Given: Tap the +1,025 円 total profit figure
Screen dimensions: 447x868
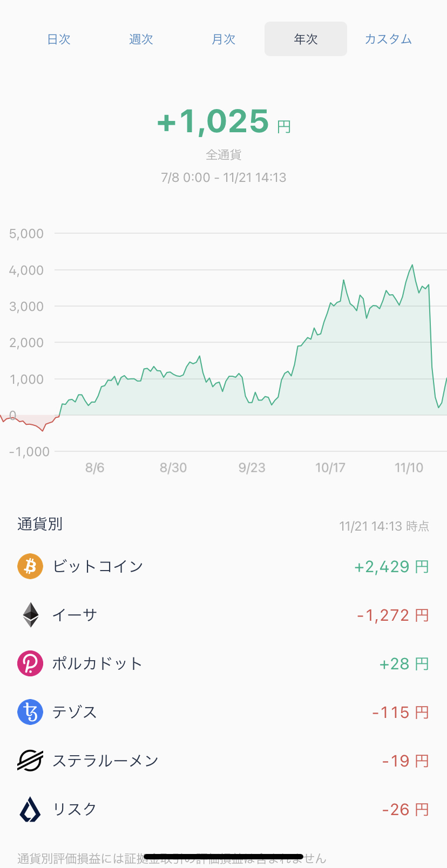Looking at the screenshot, I should tap(223, 121).
